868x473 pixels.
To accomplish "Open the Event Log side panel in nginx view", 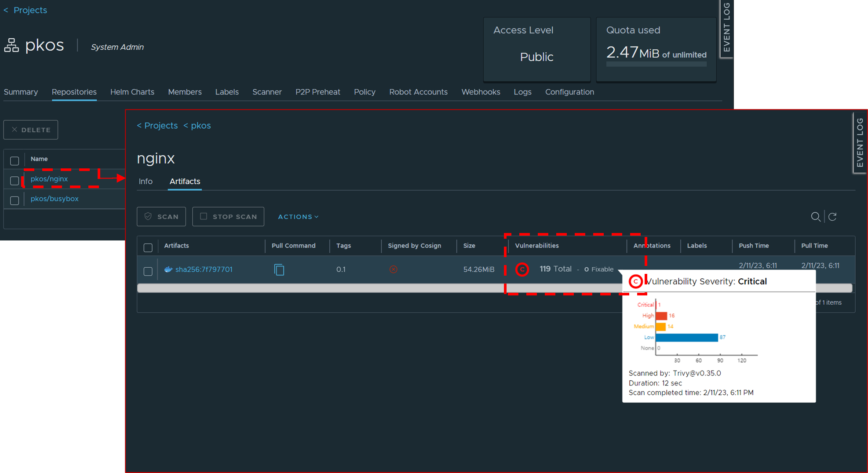I will click(860, 143).
